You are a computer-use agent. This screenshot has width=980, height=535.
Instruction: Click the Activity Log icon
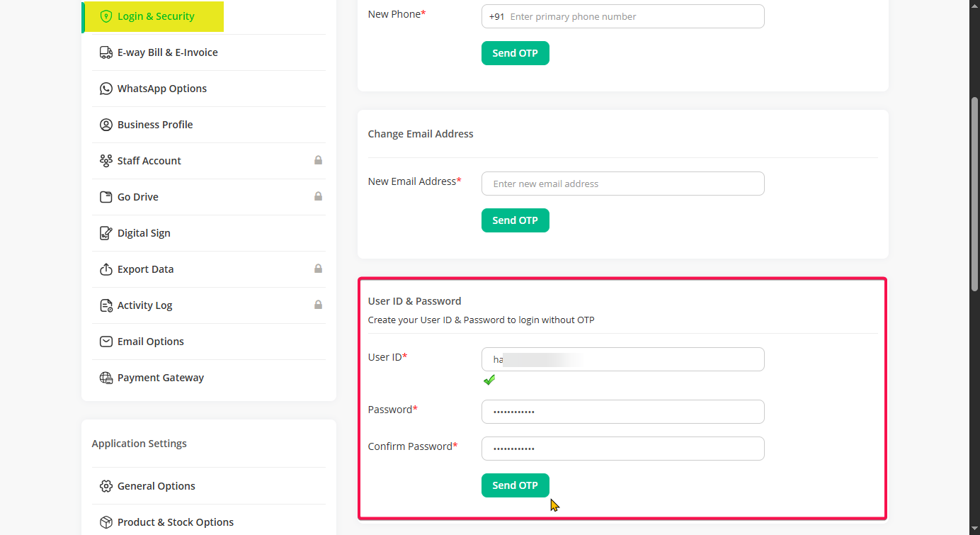[x=106, y=305]
